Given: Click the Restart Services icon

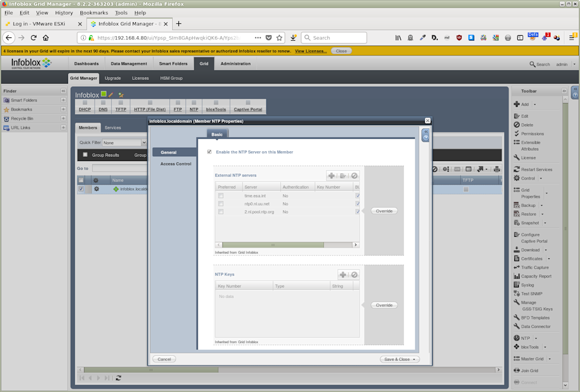Looking at the screenshot, I should [x=517, y=169].
